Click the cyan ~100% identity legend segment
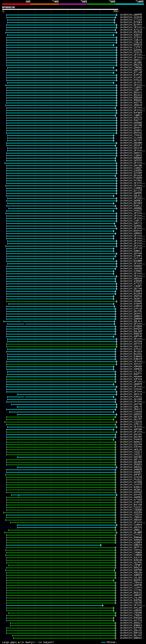This screenshot has height=644, width=146. pos(130,4)
